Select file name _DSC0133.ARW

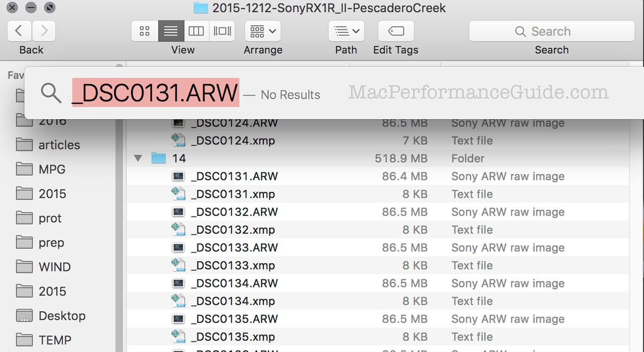[235, 248]
